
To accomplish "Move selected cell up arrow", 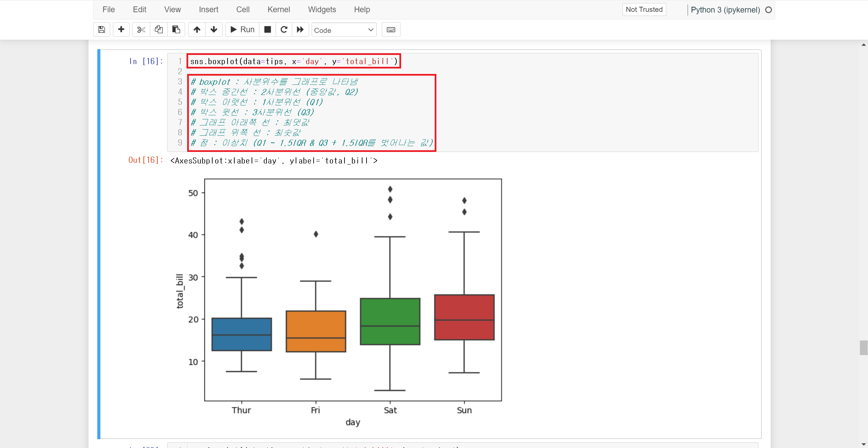I will point(197,30).
